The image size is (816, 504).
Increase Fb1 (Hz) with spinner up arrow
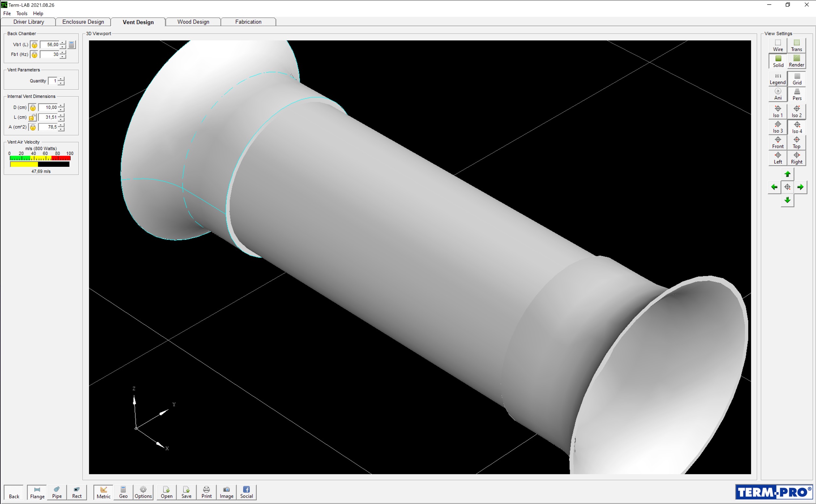click(x=63, y=52)
